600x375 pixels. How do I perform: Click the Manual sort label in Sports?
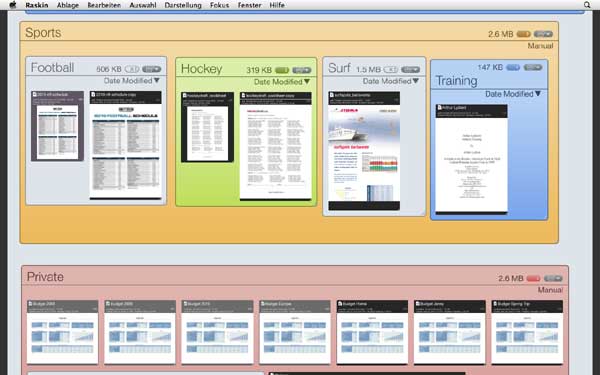coord(540,46)
